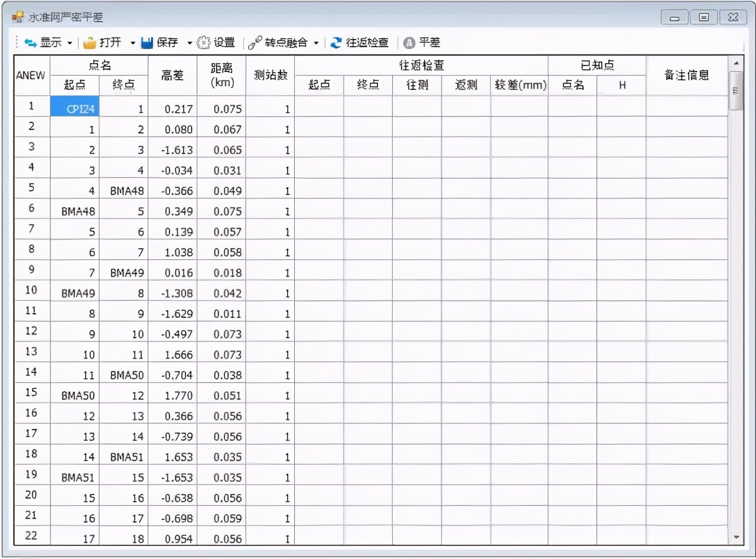Start 平差 with the circle icon
The height and width of the screenshot is (559, 756).
pos(408,43)
